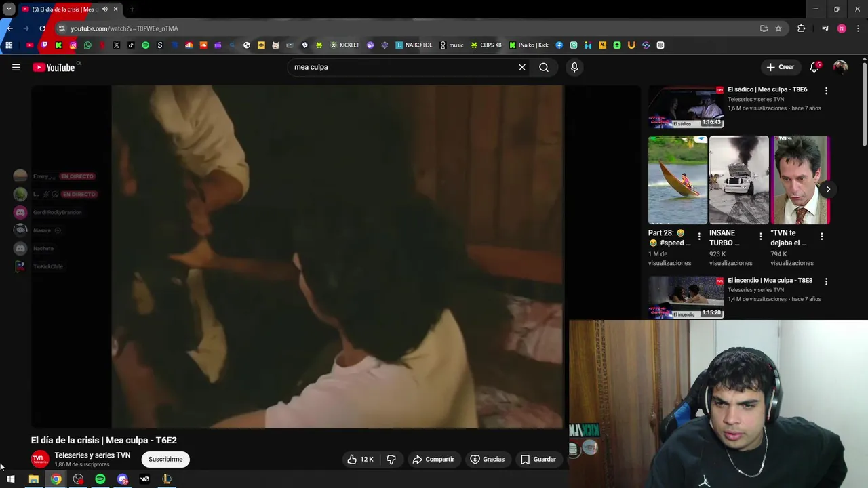Open the CLIPS KB bookmark
The image size is (868, 488).
pos(486,45)
